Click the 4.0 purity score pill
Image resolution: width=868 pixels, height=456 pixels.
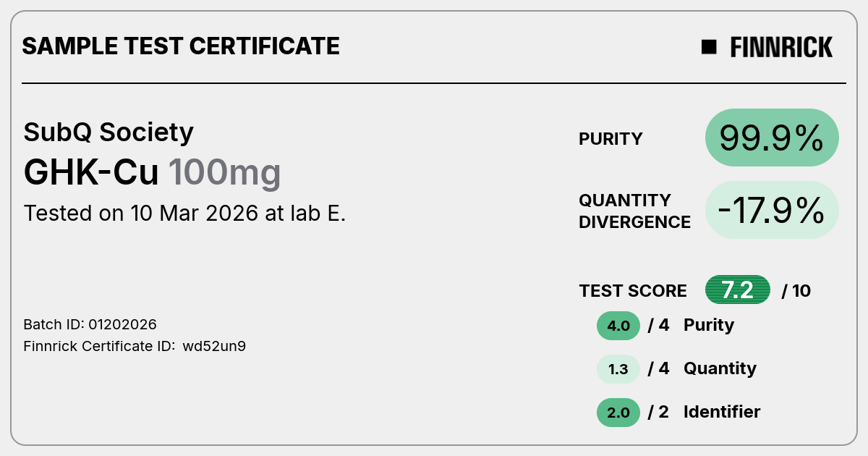tap(618, 326)
